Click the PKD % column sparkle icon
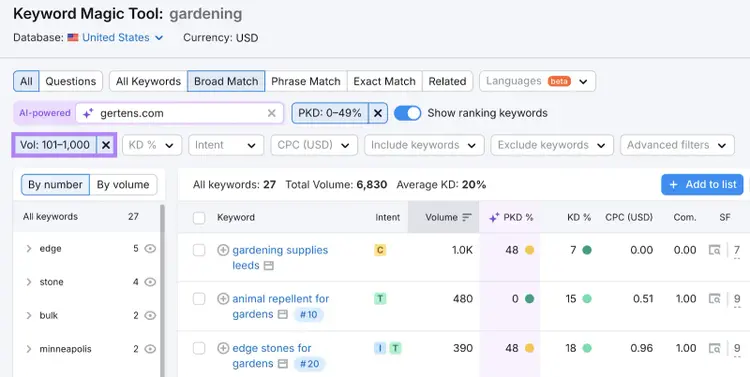The height and width of the screenshot is (377, 750). click(494, 217)
